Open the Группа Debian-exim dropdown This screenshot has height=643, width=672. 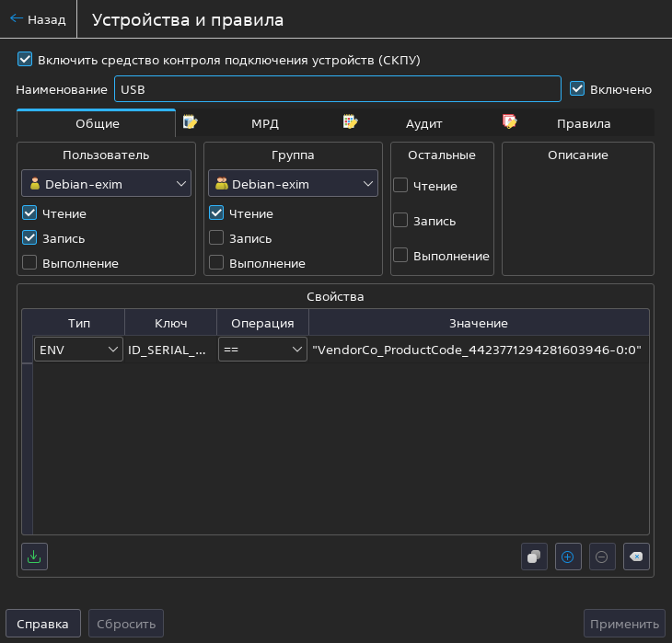point(293,184)
